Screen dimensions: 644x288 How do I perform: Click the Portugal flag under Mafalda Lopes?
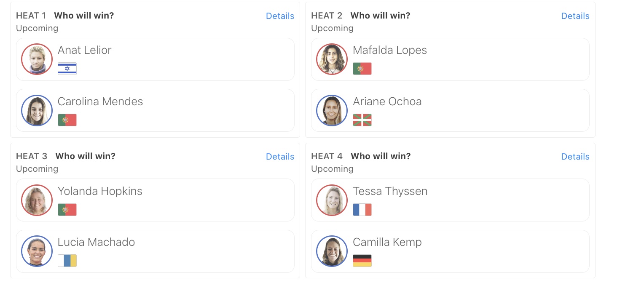[362, 69]
